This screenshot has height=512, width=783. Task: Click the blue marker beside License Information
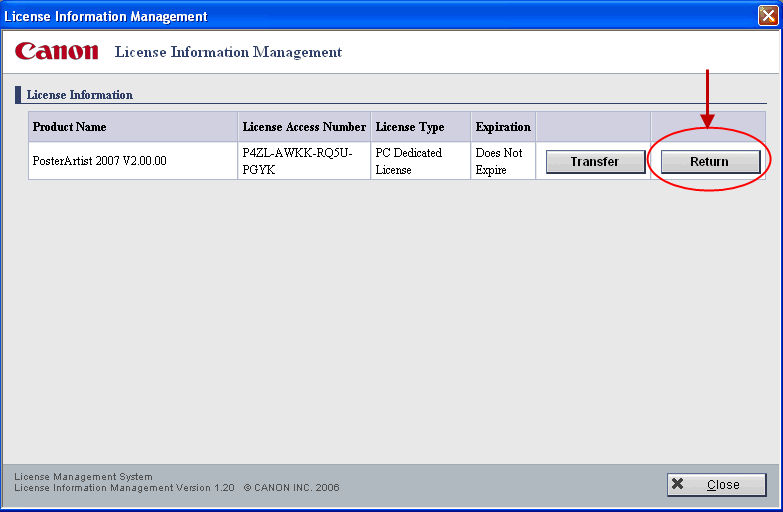pyautogui.click(x=18, y=95)
